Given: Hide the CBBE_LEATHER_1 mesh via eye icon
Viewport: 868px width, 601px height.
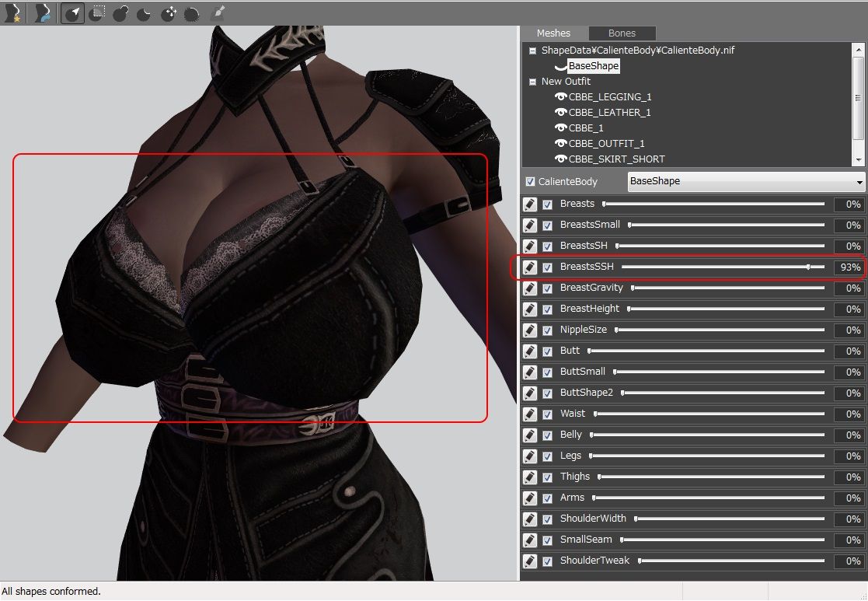Looking at the screenshot, I should coord(560,113).
